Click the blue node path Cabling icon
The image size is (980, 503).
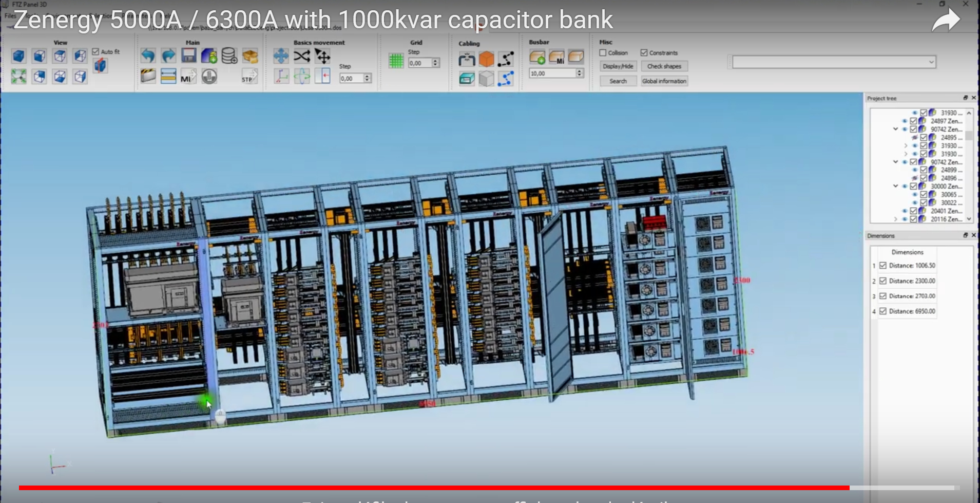pyautogui.click(x=506, y=79)
